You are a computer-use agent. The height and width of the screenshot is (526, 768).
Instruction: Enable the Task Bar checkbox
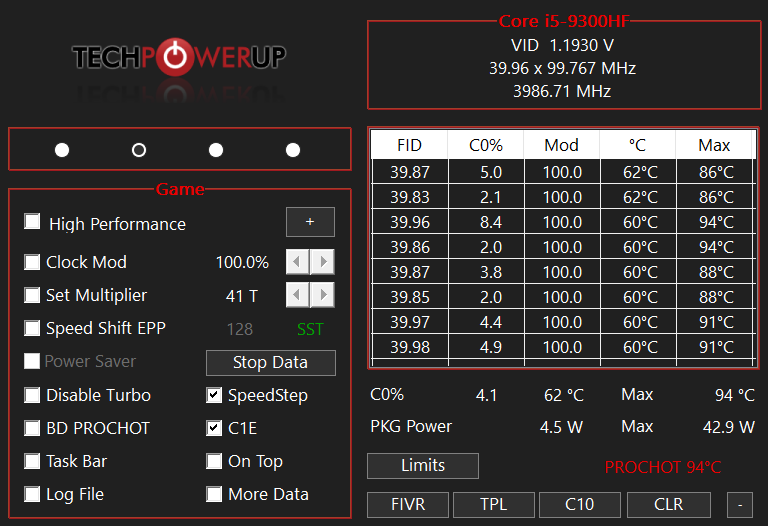coord(32,461)
